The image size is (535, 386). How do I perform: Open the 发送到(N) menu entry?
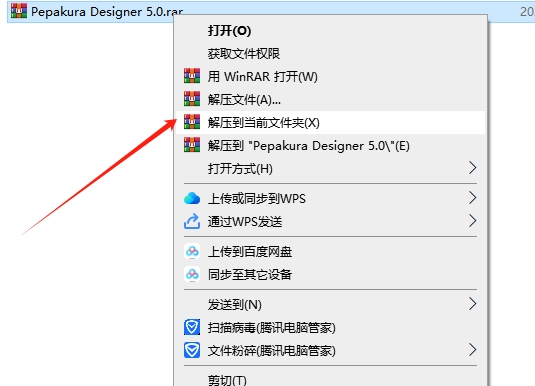[330, 304]
